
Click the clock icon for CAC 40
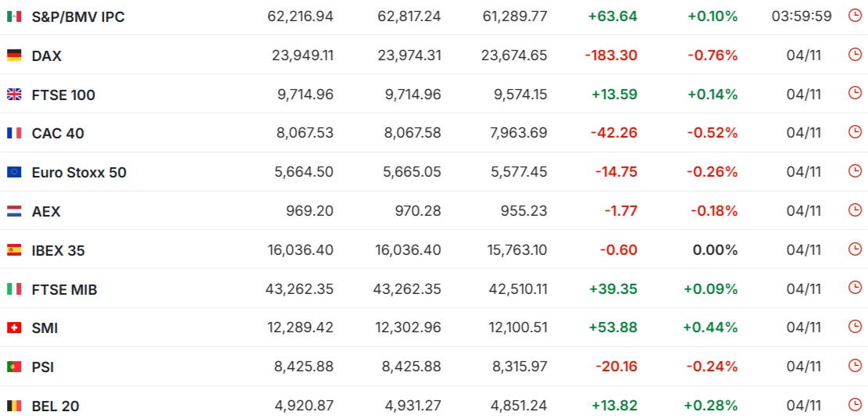coord(855,132)
